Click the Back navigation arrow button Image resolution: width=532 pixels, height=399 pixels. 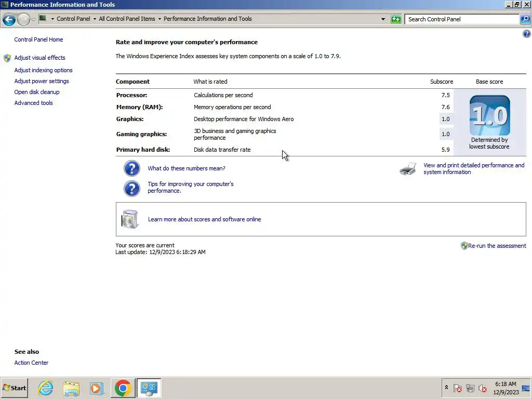pyautogui.click(x=9, y=19)
